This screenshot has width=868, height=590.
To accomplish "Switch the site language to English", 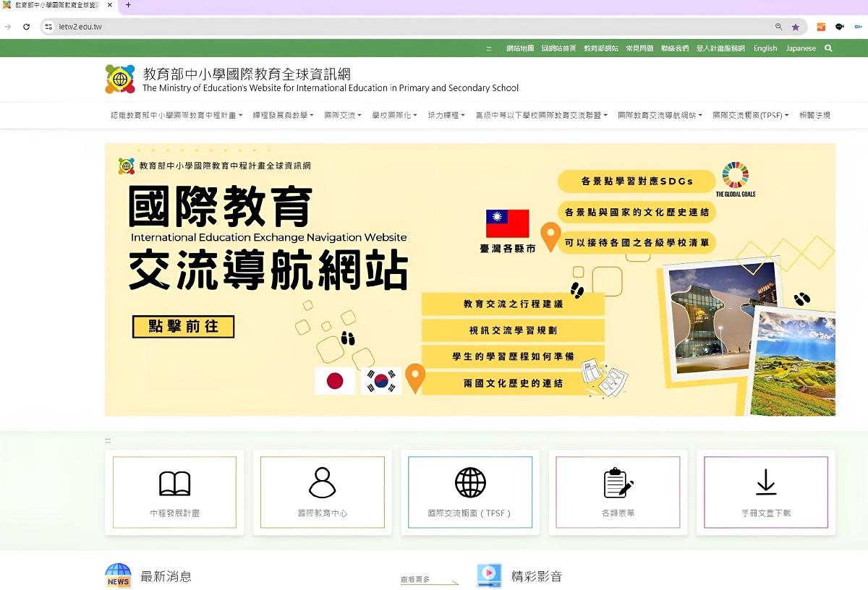I will pyautogui.click(x=765, y=48).
